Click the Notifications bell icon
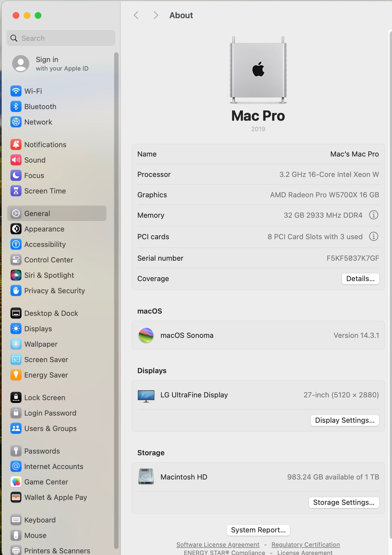Image resolution: width=392 pixels, height=555 pixels. (x=16, y=144)
